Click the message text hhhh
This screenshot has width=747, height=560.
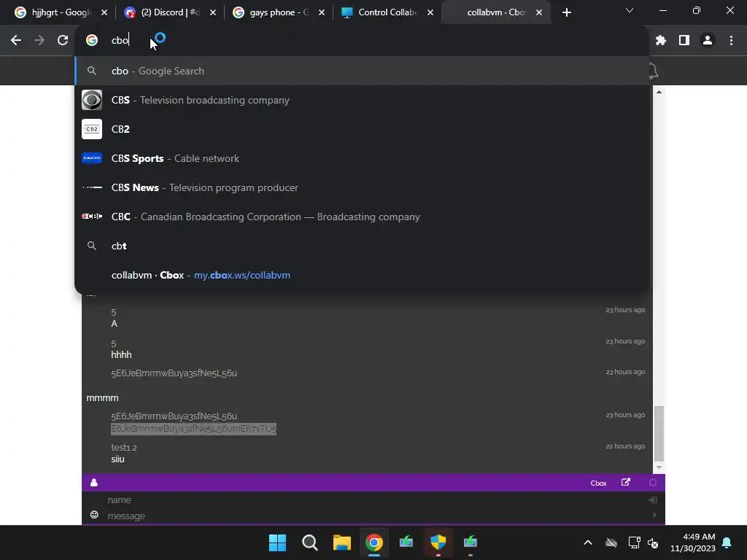tap(121, 355)
